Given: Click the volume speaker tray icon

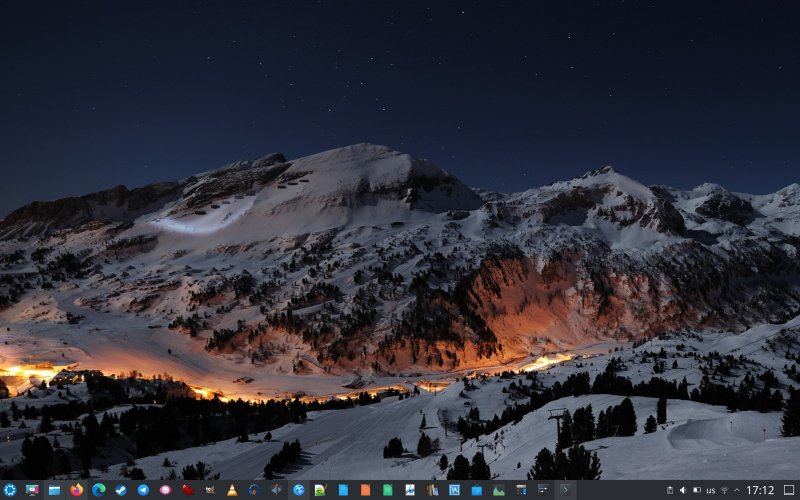Looking at the screenshot, I should tap(683, 490).
